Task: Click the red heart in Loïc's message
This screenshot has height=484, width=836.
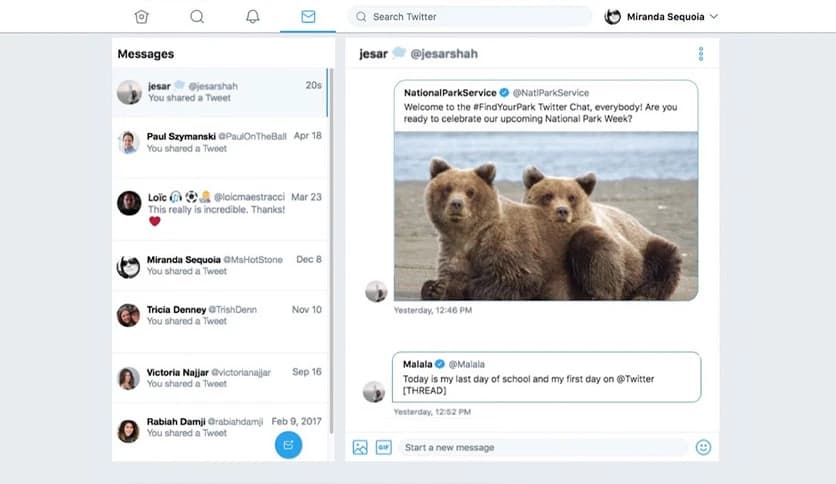Action: 155,221
